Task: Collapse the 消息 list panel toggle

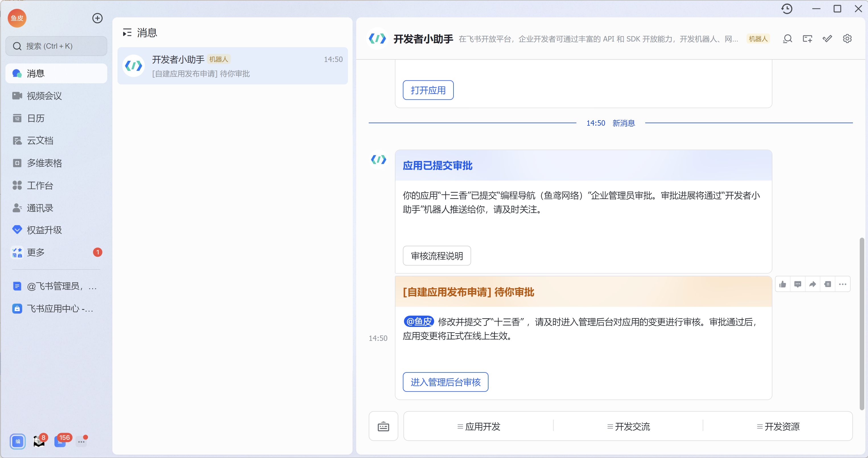Action: click(x=127, y=33)
